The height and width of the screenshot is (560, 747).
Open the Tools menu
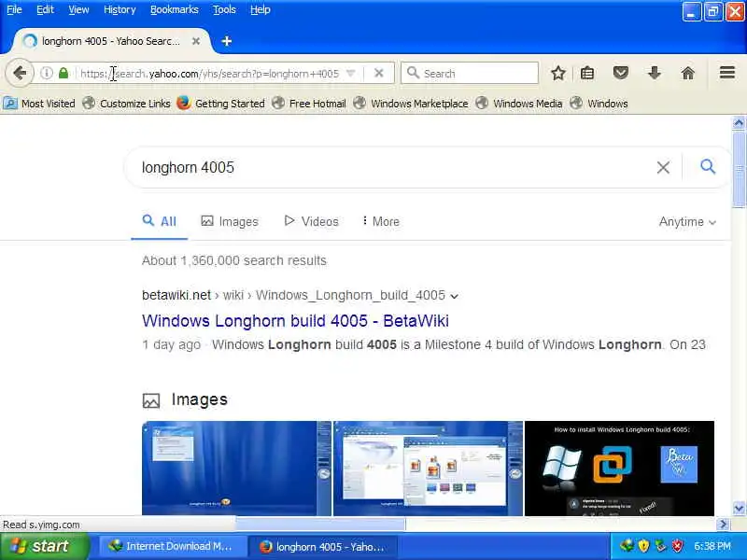point(224,9)
